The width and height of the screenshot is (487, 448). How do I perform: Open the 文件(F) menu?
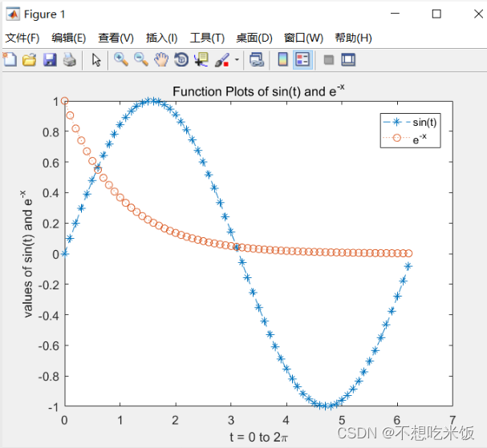coord(22,38)
